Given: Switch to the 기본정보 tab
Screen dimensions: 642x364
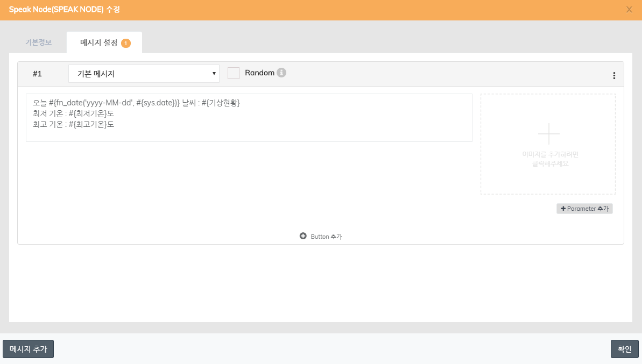Looking at the screenshot, I should (x=39, y=42).
